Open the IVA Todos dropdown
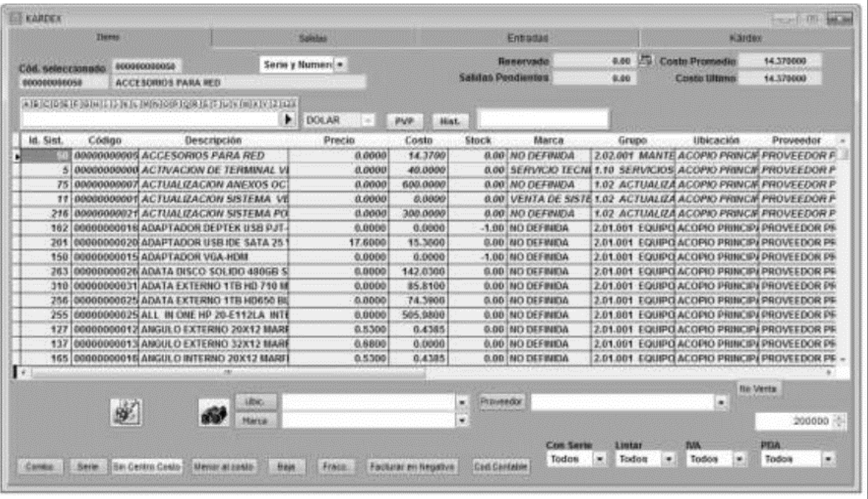 pos(739,459)
